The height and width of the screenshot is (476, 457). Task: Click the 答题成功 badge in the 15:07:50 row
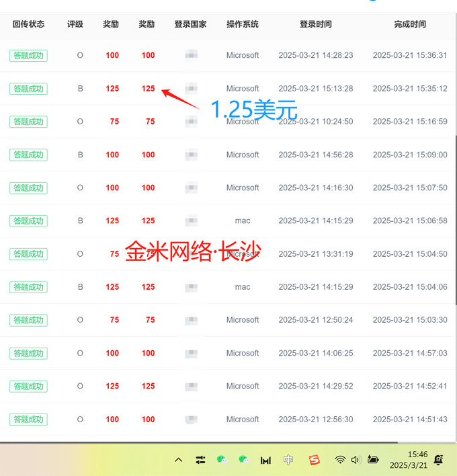pos(28,188)
